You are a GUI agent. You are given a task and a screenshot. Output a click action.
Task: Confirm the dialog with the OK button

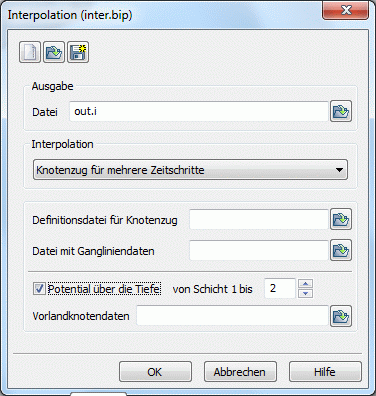point(155,372)
